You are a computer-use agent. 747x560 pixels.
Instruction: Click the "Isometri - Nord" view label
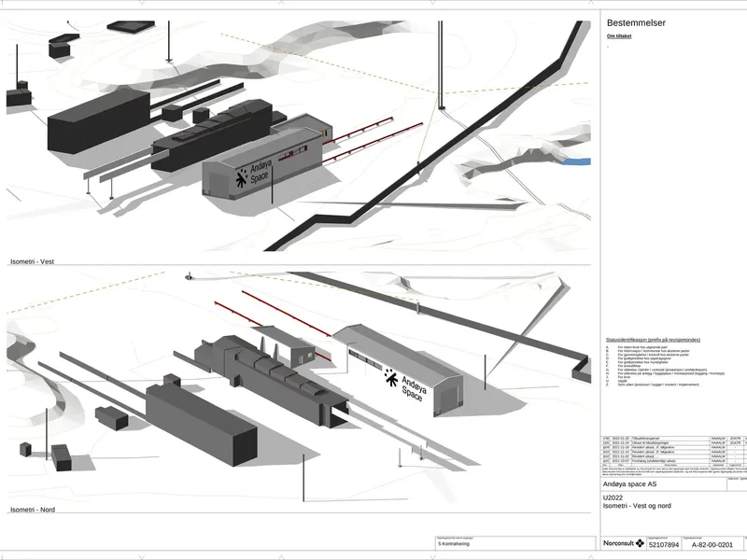(33, 510)
